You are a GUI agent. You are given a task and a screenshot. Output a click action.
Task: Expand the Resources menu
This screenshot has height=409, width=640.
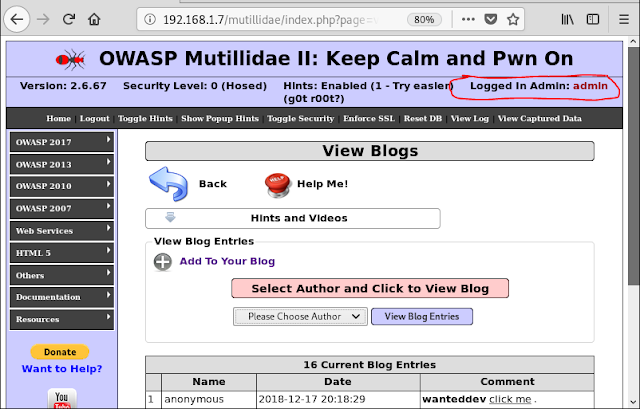tap(62, 320)
